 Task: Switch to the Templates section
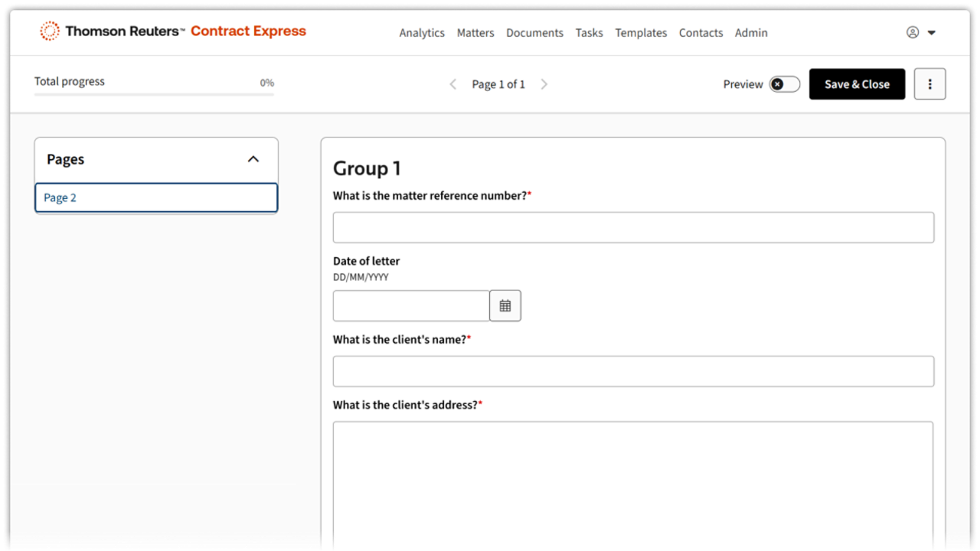coord(641,33)
